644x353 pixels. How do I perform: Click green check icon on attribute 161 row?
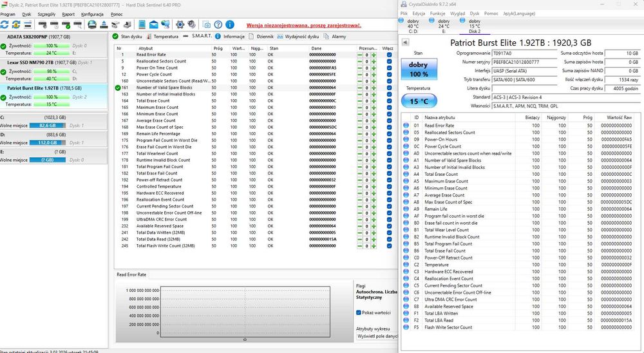118,88
